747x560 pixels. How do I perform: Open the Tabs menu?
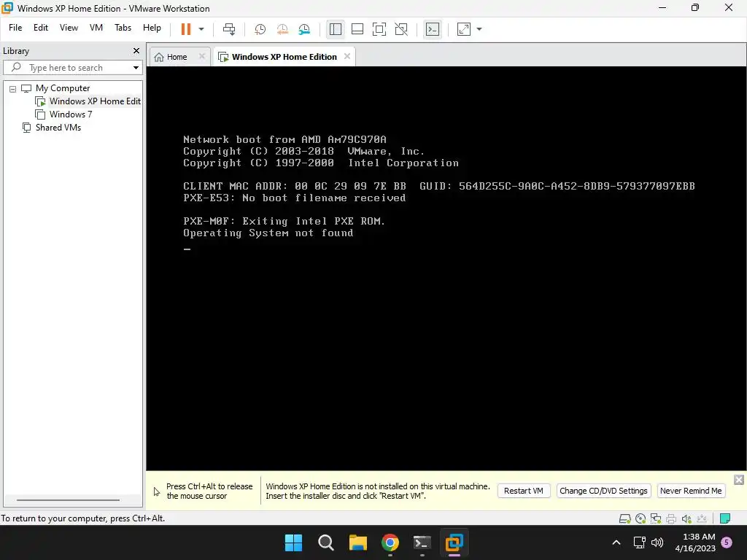pyautogui.click(x=123, y=28)
